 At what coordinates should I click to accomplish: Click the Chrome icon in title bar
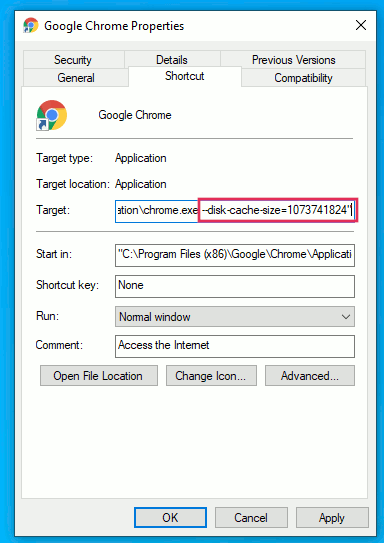pos(31,26)
